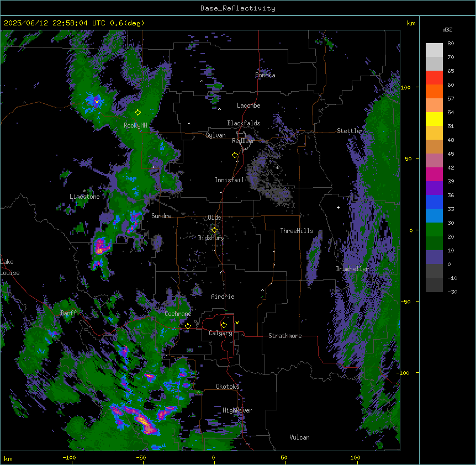Screen dimensions: 476x465
Task: Select the Ponoka city label
Action: [x=265, y=75]
